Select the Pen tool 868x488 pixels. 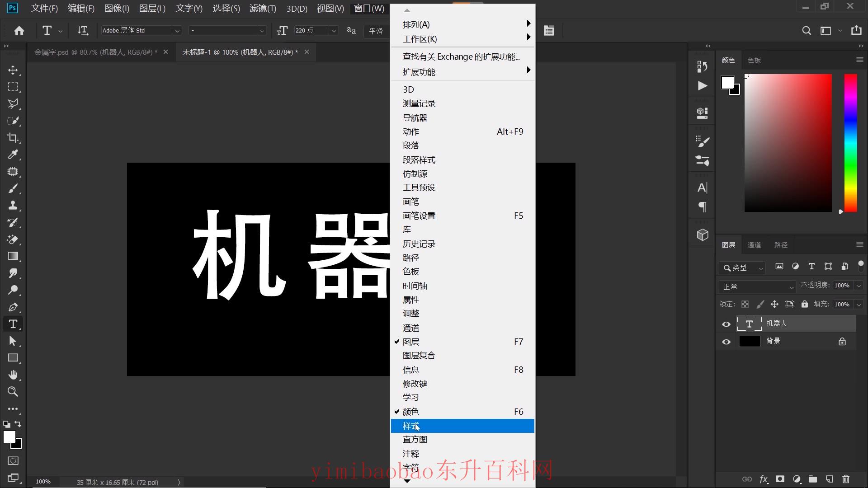click(x=13, y=307)
